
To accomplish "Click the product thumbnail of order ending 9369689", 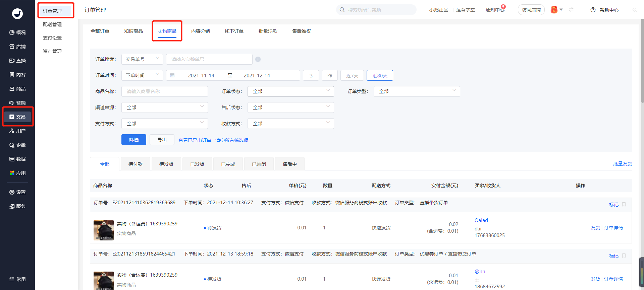I will click(x=104, y=230).
